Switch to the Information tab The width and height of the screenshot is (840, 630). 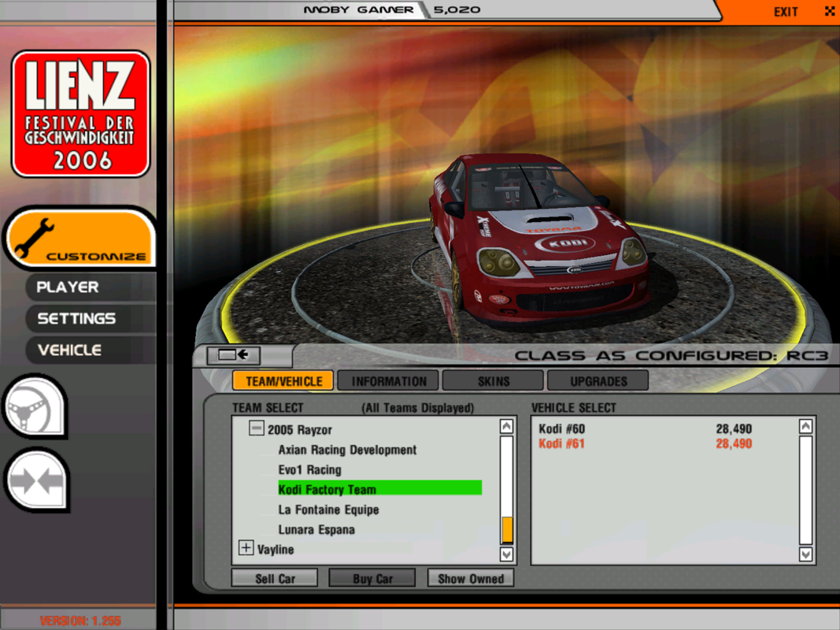coord(387,380)
